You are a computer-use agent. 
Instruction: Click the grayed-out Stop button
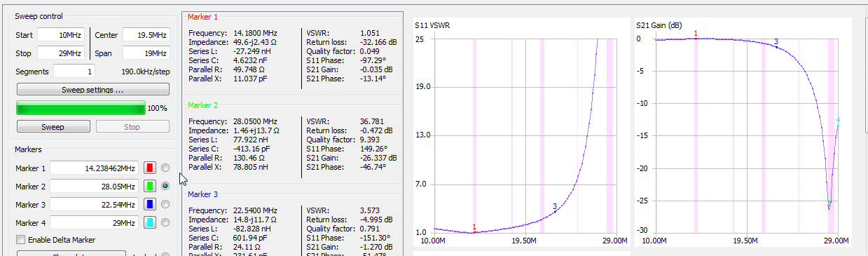point(132,127)
